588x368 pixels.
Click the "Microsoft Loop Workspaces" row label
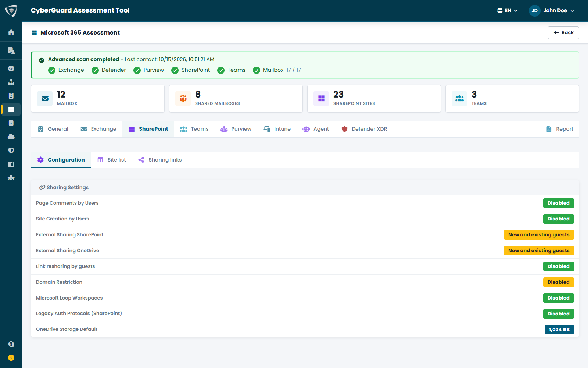[69, 298]
